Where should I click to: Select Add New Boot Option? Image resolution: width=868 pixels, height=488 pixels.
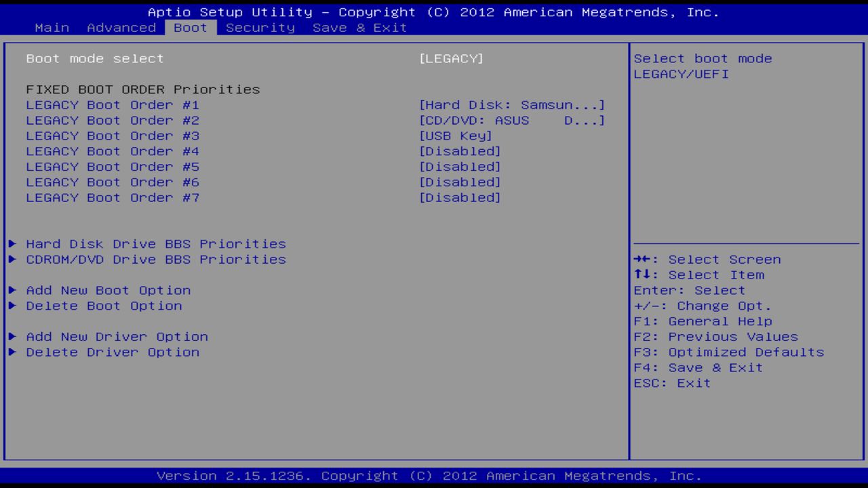point(108,290)
